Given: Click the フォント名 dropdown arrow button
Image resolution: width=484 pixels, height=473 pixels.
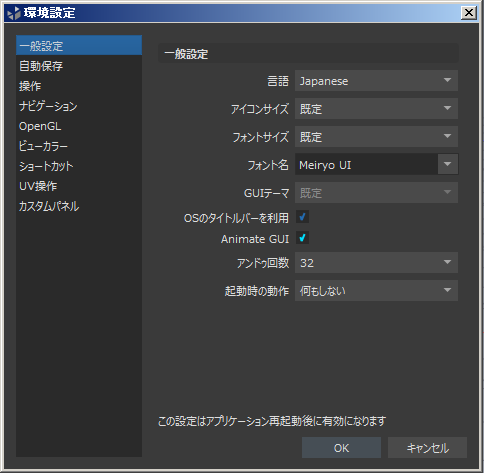Looking at the screenshot, I should pos(448,164).
